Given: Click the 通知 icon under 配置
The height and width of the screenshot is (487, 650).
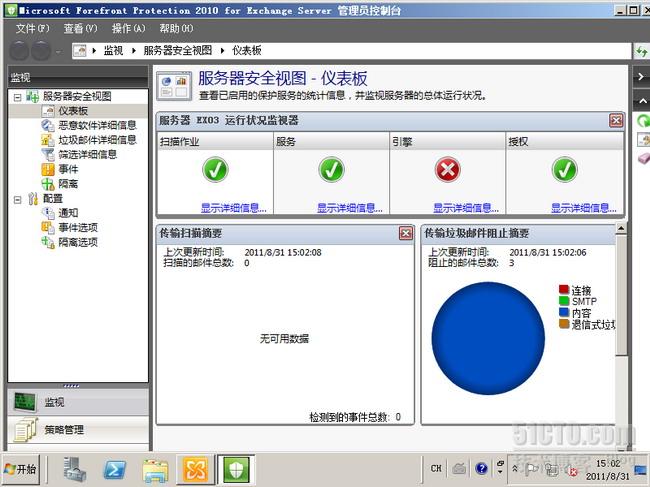Looking at the screenshot, I should click(x=48, y=213).
